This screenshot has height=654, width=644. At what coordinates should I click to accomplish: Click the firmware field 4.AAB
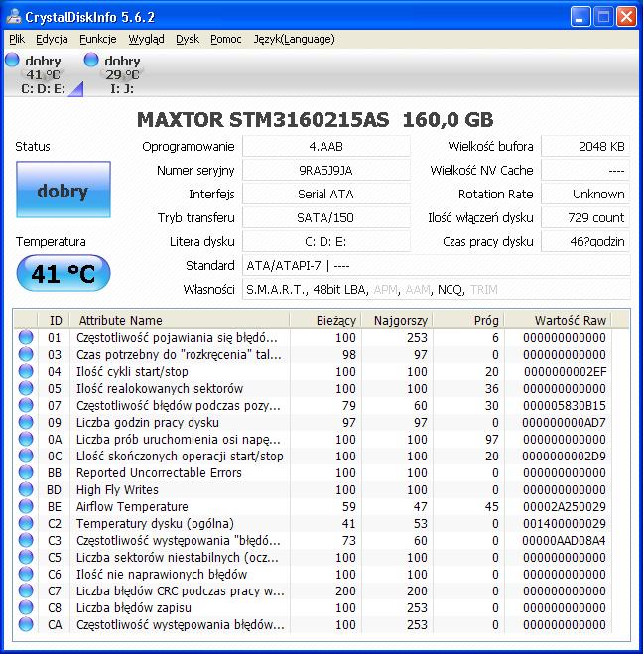pos(326,147)
